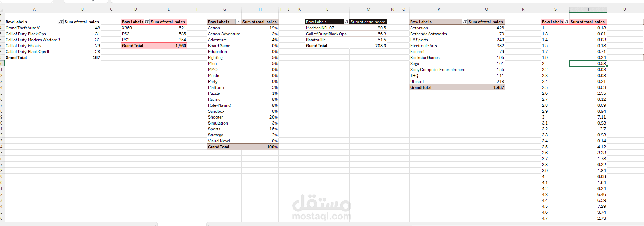Open the Row Labels filter in column S table

[x=566, y=22]
